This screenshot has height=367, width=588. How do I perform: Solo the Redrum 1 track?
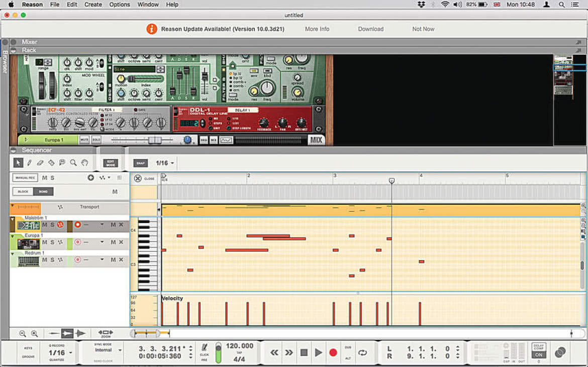pos(52,260)
